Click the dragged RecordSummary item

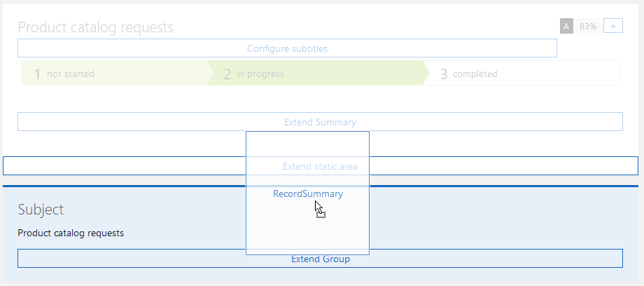(308, 194)
